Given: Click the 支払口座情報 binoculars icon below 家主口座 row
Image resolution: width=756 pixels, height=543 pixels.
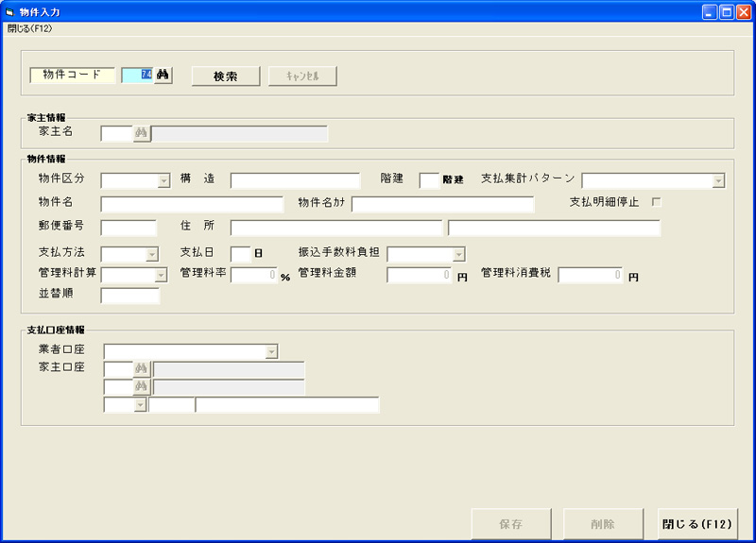Looking at the screenshot, I should pos(141,387).
